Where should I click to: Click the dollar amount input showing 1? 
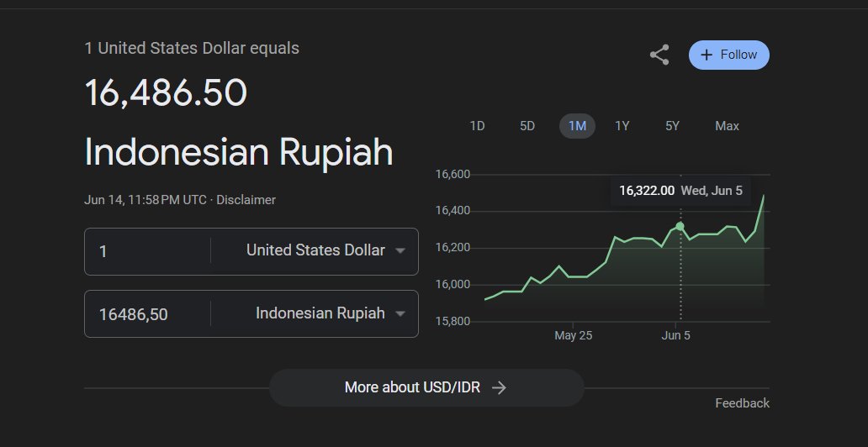(147, 251)
